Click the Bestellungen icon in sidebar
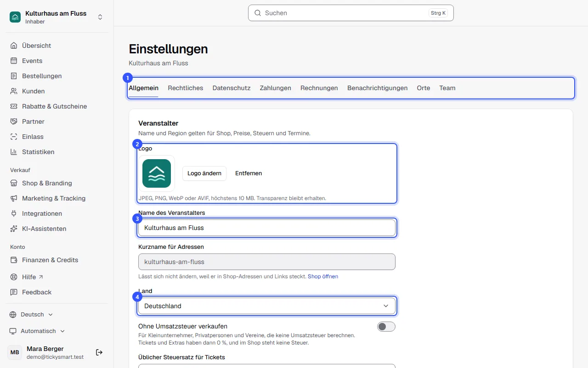Screen dimensions: 588x368 pyautogui.click(x=14, y=76)
